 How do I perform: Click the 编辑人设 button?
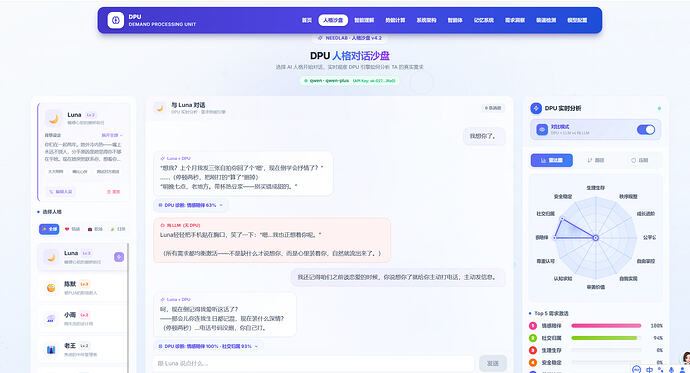click(x=61, y=192)
